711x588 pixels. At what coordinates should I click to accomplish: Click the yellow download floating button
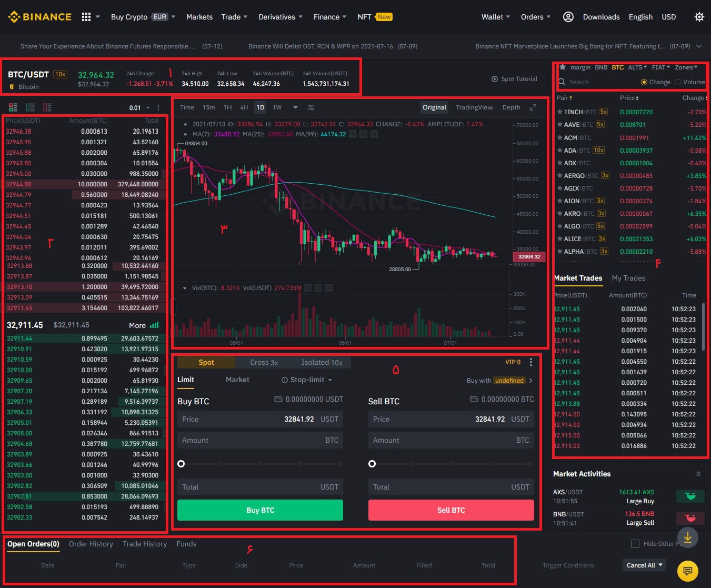pyautogui.click(x=688, y=537)
